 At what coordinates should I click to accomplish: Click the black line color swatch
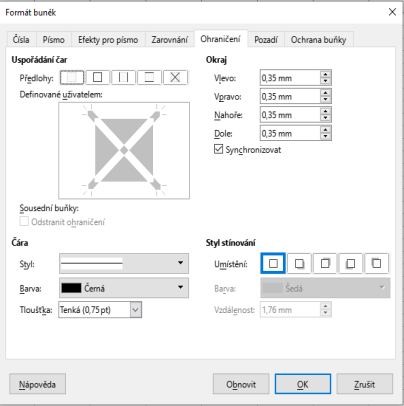tap(71, 288)
